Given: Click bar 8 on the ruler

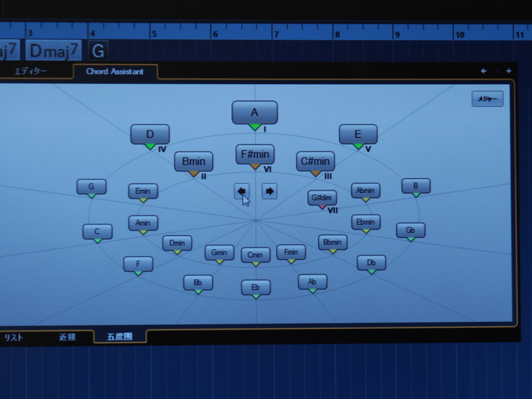Looking at the screenshot, I should tap(337, 35).
